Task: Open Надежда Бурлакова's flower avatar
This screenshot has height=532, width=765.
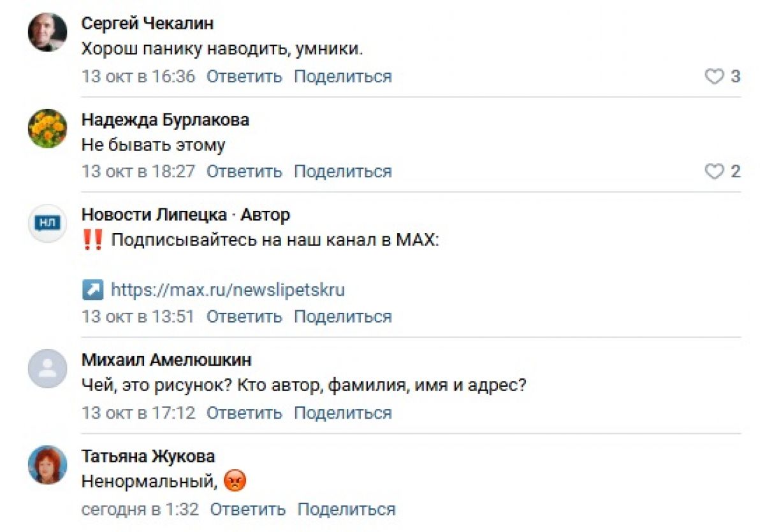Action: pyautogui.click(x=48, y=128)
